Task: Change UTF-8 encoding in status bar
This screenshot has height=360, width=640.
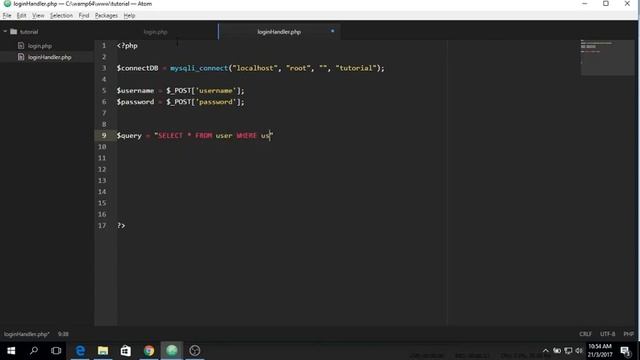Action: 607,334
